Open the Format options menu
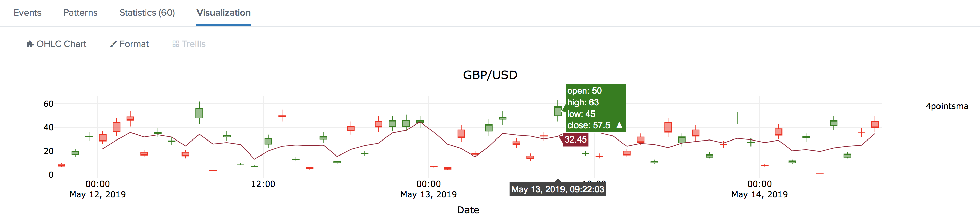Viewport: 980px width, 221px height. pyautogui.click(x=130, y=44)
